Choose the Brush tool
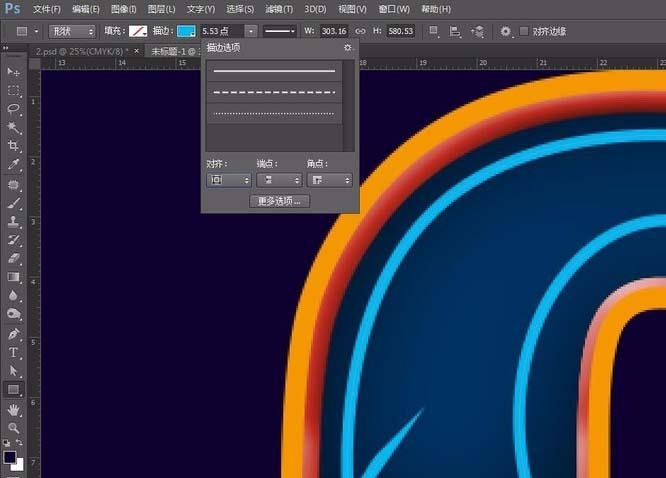 (14, 202)
